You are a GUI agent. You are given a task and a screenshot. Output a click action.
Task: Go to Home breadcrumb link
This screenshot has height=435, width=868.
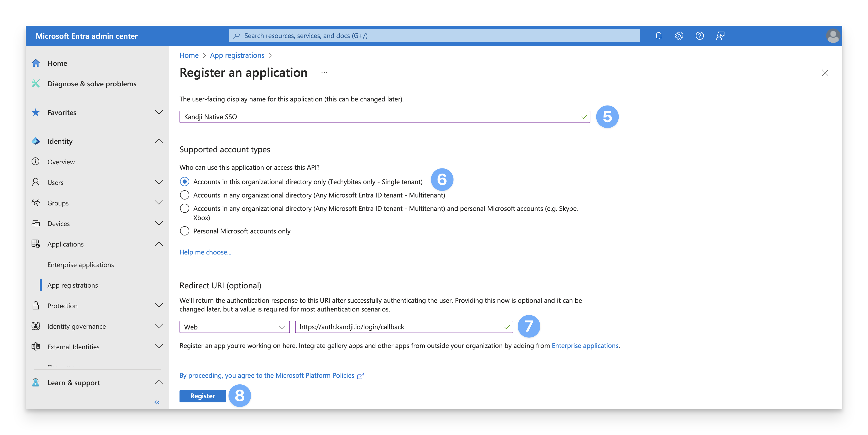189,55
